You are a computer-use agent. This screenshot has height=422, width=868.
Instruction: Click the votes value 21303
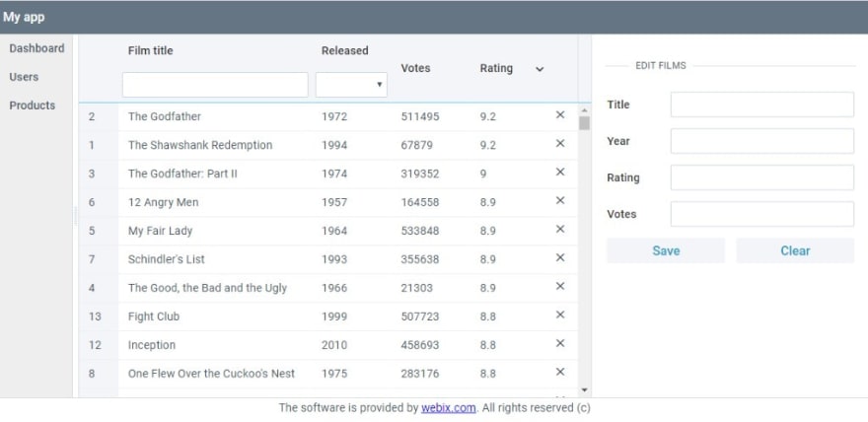pos(417,288)
